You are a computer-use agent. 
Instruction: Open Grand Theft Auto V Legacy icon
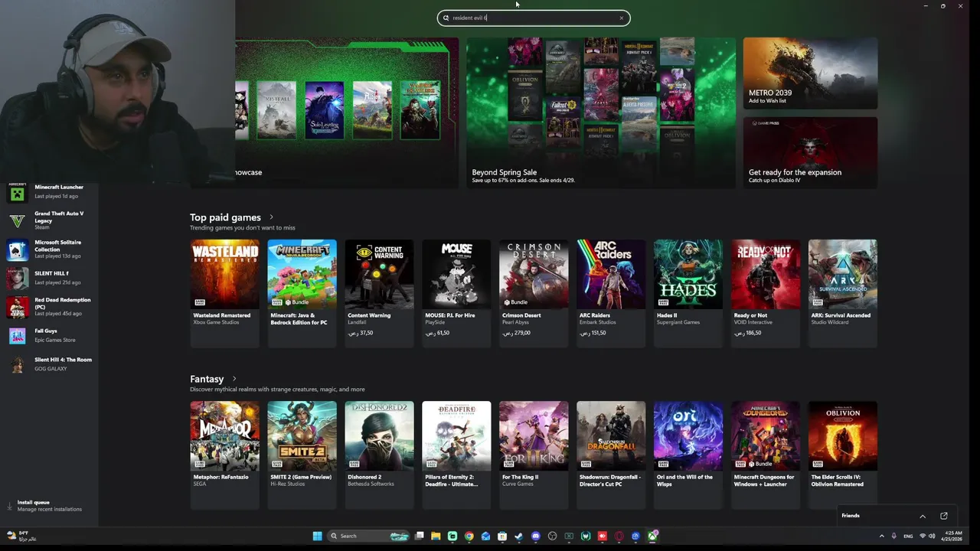tap(17, 221)
